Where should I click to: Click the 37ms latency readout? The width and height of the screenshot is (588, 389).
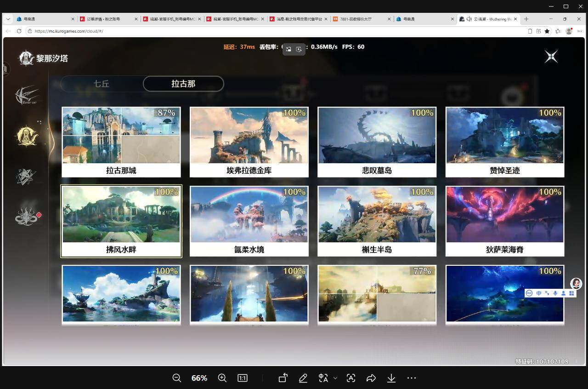point(247,47)
